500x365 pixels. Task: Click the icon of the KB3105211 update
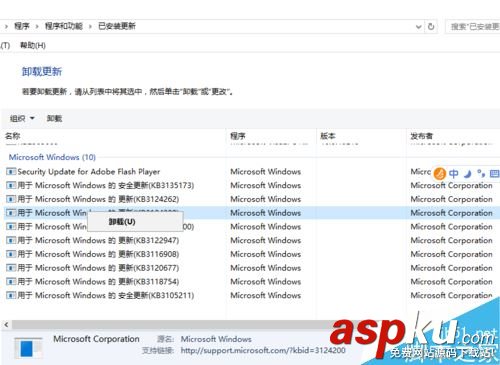click(x=11, y=295)
